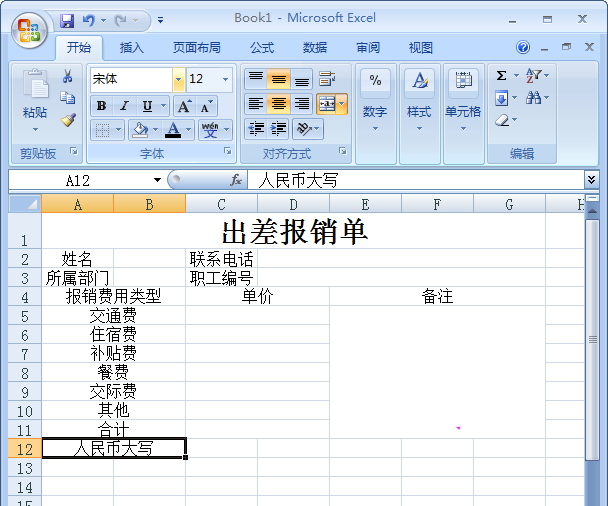The height and width of the screenshot is (506, 608).
Task: Click the Paste clipboard icon
Action: coord(35,83)
